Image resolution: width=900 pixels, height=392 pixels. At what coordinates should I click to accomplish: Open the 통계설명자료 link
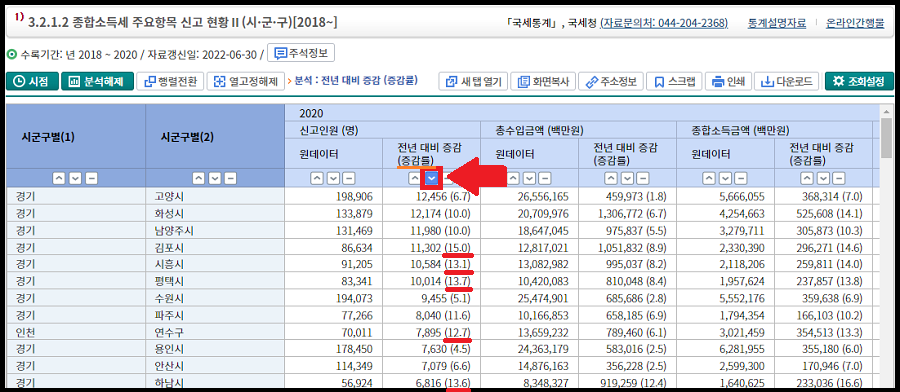point(777,23)
